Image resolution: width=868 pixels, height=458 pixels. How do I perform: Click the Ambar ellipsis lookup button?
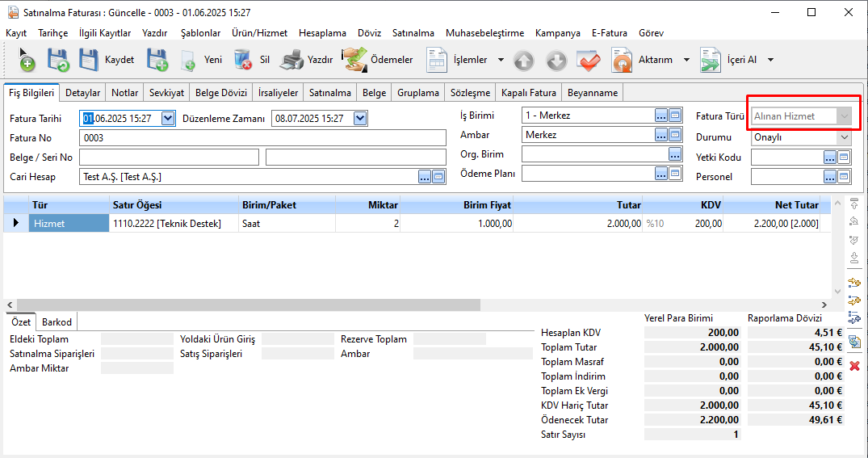pyautogui.click(x=661, y=135)
